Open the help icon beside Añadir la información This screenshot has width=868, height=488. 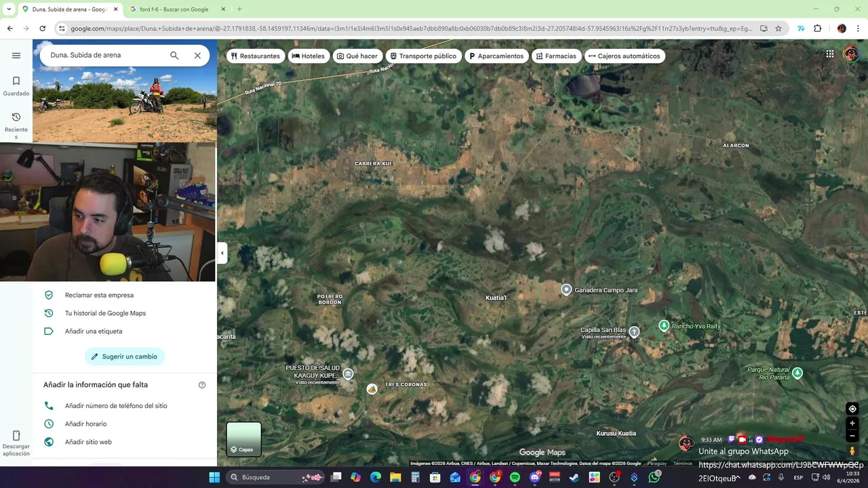(x=202, y=385)
